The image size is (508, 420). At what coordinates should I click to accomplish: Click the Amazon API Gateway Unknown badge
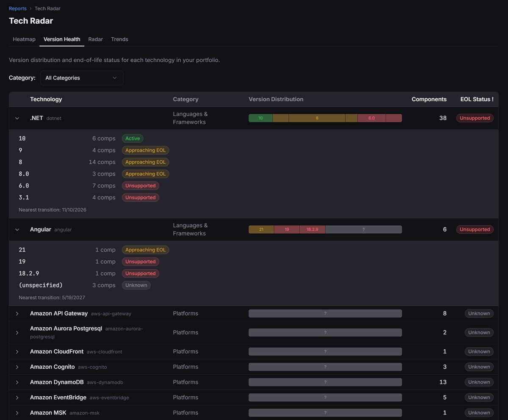[x=479, y=314]
